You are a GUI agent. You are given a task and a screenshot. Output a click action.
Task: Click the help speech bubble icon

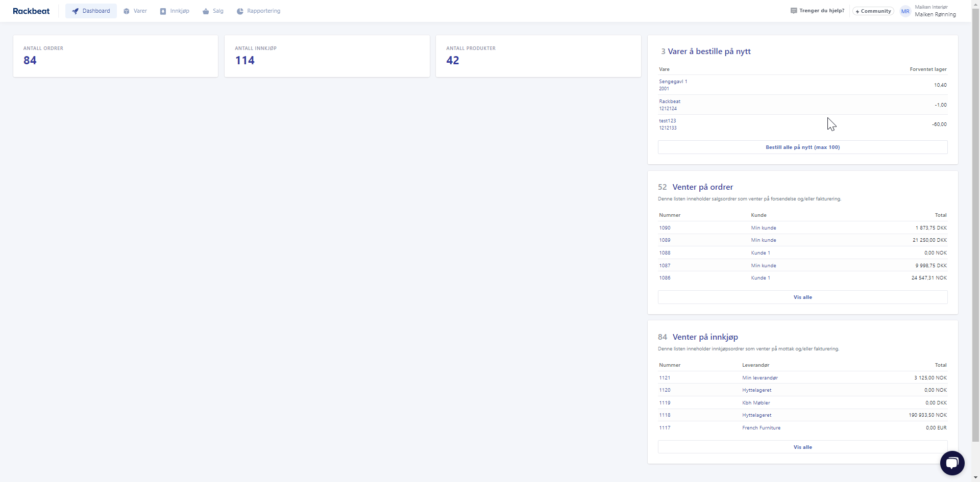pos(794,11)
